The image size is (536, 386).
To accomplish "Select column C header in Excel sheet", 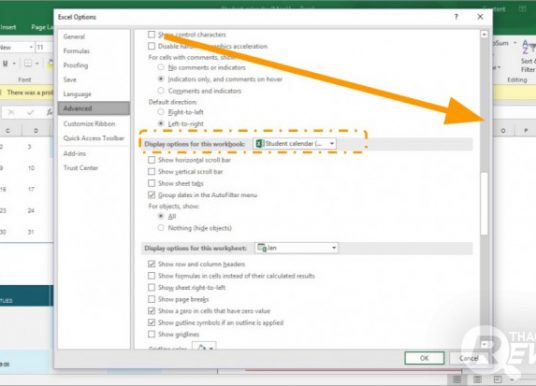I will point(8,131).
